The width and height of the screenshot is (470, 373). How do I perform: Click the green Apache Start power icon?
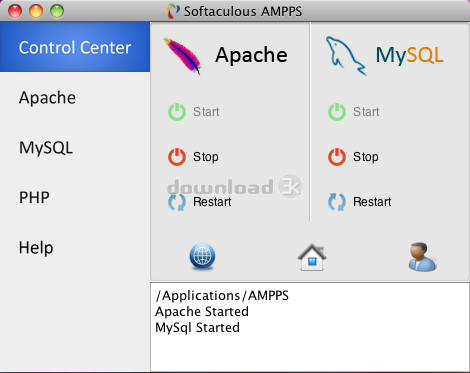coord(177,112)
